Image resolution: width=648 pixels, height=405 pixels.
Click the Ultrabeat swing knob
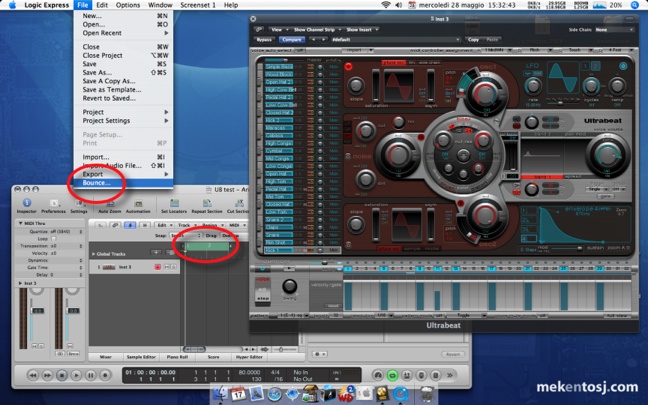pos(289,286)
